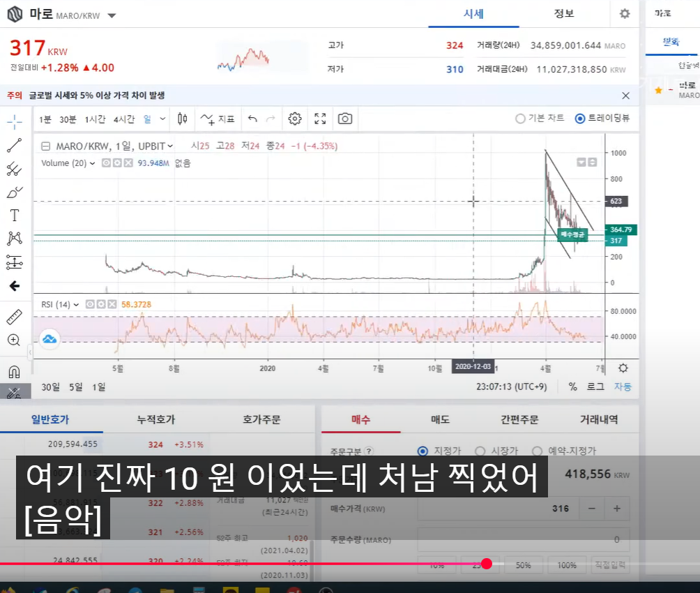Activate the zoom-in magnifier tool
Image resolution: width=700 pixels, height=593 pixels.
[14, 340]
